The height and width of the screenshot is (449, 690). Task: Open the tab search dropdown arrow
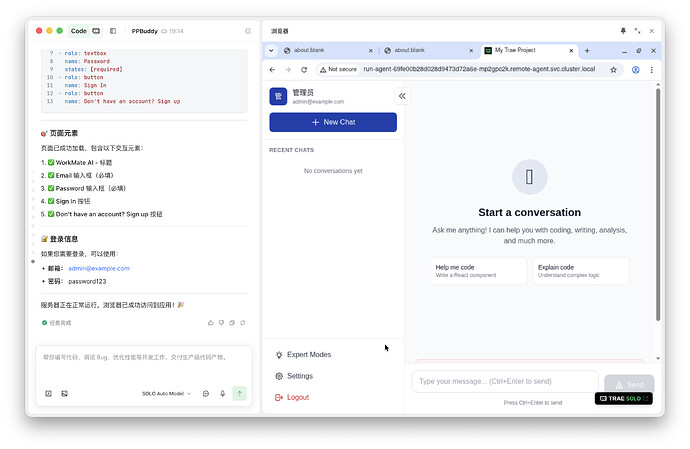pyautogui.click(x=271, y=51)
